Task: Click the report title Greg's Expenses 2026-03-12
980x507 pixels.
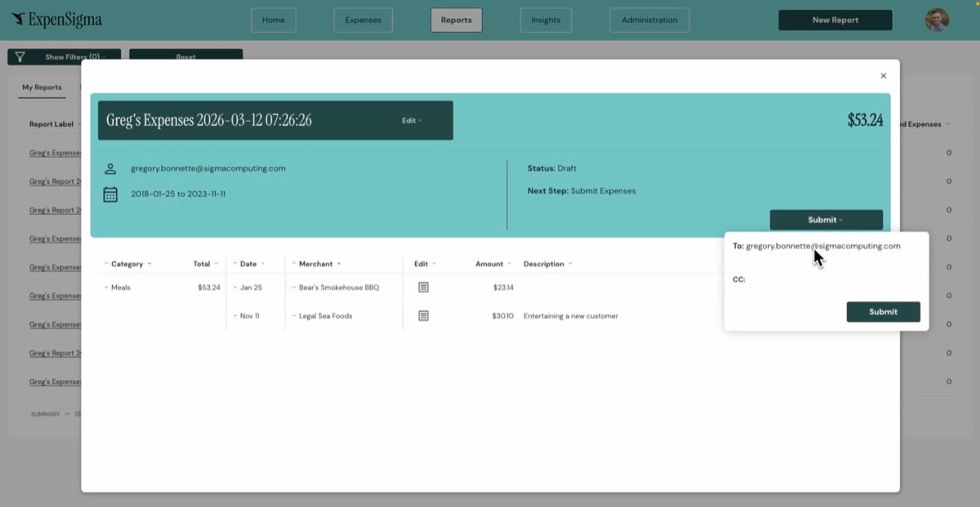Action: click(x=209, y=120)
